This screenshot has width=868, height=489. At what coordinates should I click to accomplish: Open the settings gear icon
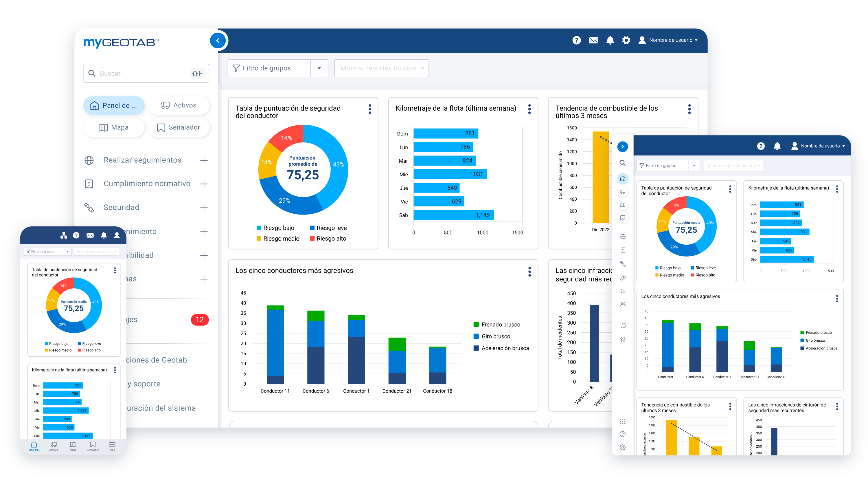pos(626,40)
